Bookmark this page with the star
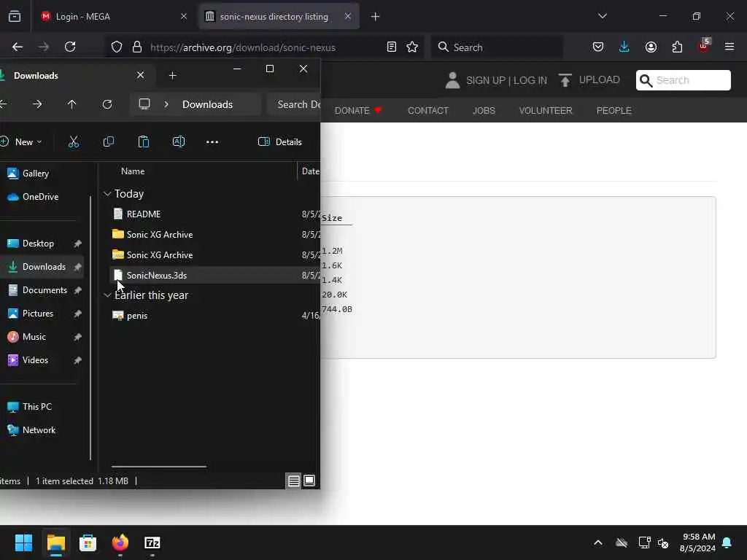Viewport: 747px width, 560px height. [x=412, y=47]
